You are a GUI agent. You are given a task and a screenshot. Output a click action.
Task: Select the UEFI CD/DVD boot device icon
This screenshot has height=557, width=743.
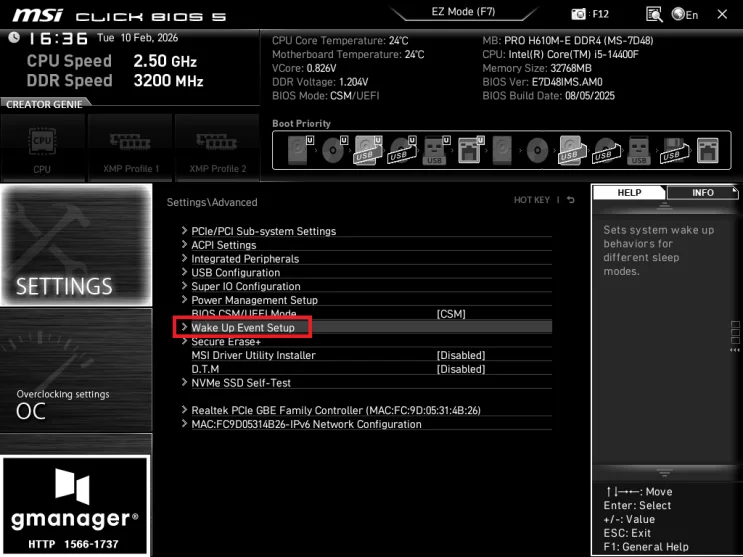click(x=335, y=150)
